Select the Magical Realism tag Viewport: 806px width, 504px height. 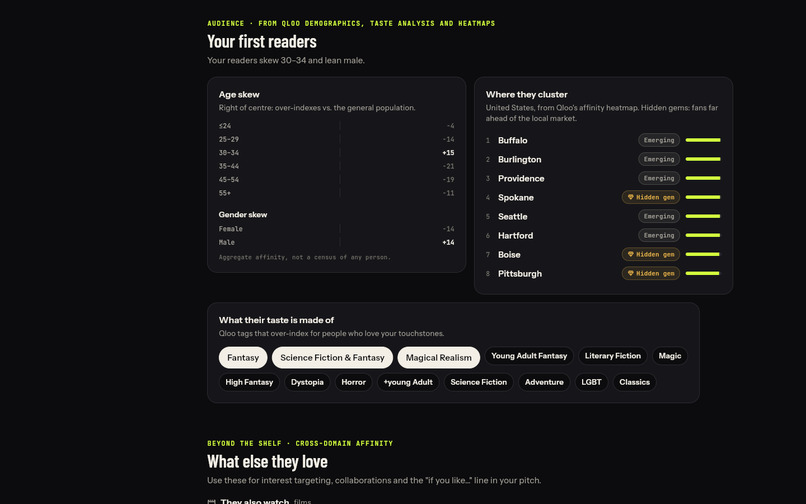click(x=438, y=357)
